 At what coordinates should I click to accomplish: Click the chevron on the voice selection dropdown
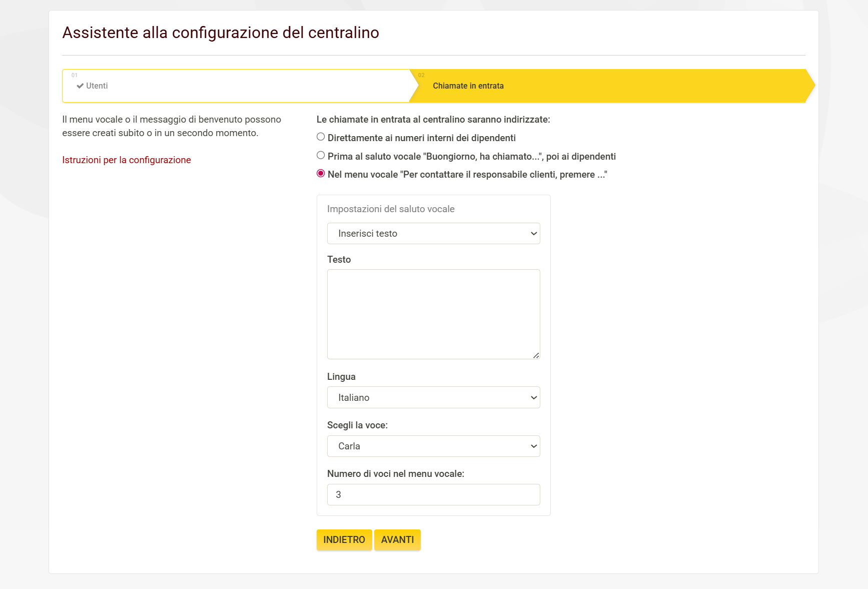tap(533, 446)
